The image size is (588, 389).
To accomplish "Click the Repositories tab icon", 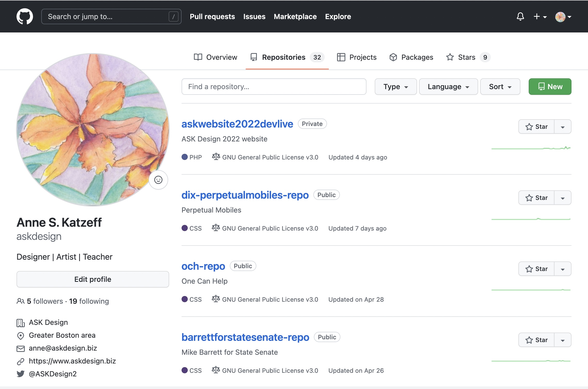I will (x=253, y=57).
